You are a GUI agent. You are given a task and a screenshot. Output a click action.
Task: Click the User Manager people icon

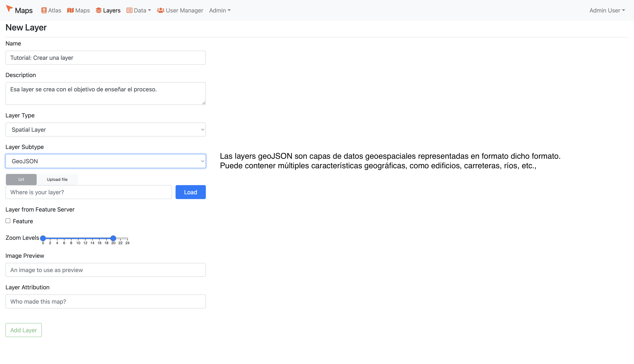tap(161, 10)
